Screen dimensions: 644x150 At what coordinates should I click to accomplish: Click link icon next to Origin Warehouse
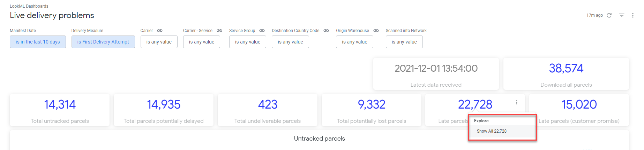tap(376, 31)
